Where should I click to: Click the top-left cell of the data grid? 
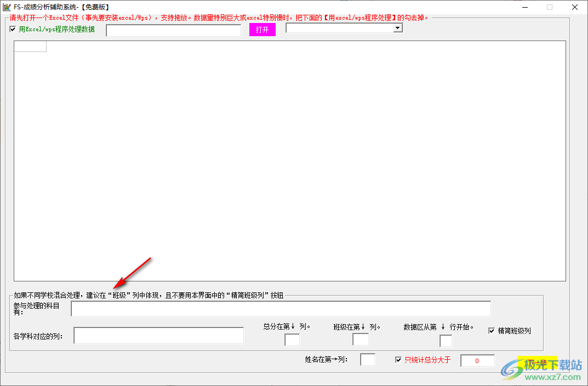pos(30,46)
